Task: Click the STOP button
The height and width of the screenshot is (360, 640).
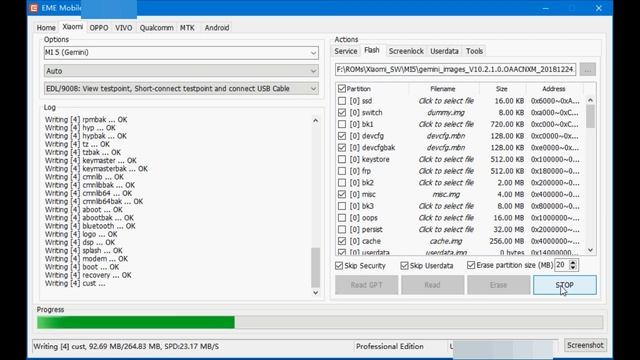Action: tap(564, 285)
